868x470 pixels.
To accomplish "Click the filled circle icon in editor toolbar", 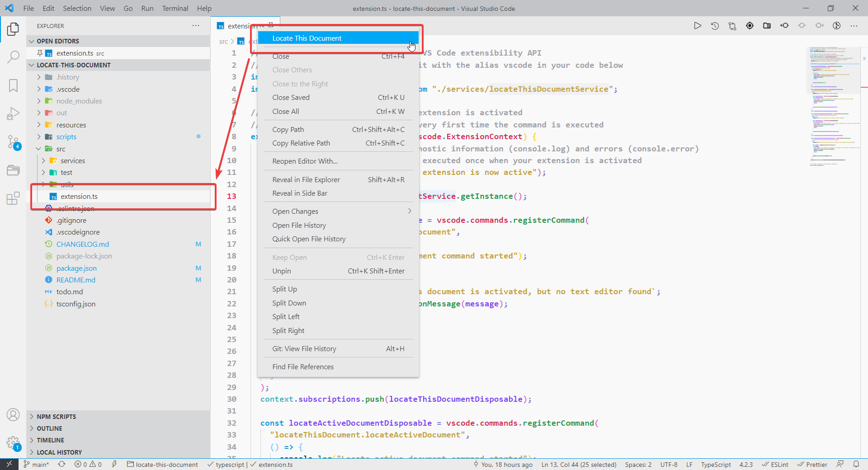I will [x=750, y=26].
